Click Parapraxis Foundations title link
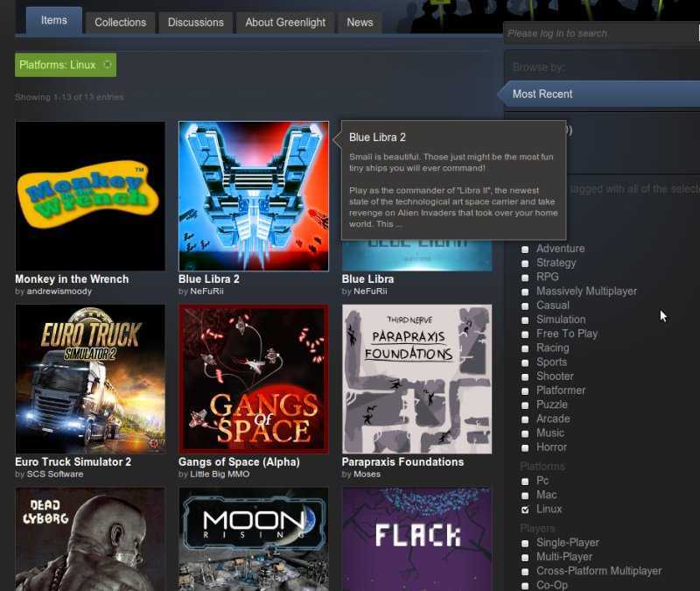Image resolution: width=700 pixels, height=591 pixels. click(402, 462)
